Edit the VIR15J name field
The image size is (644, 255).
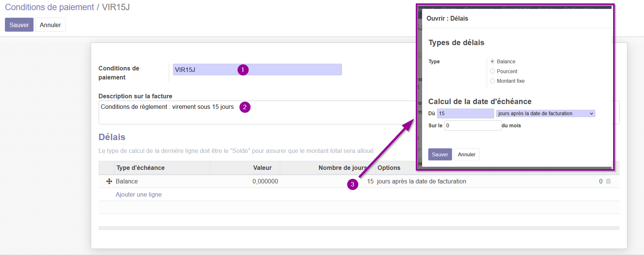pyautogui.click(x=257, y=70)
